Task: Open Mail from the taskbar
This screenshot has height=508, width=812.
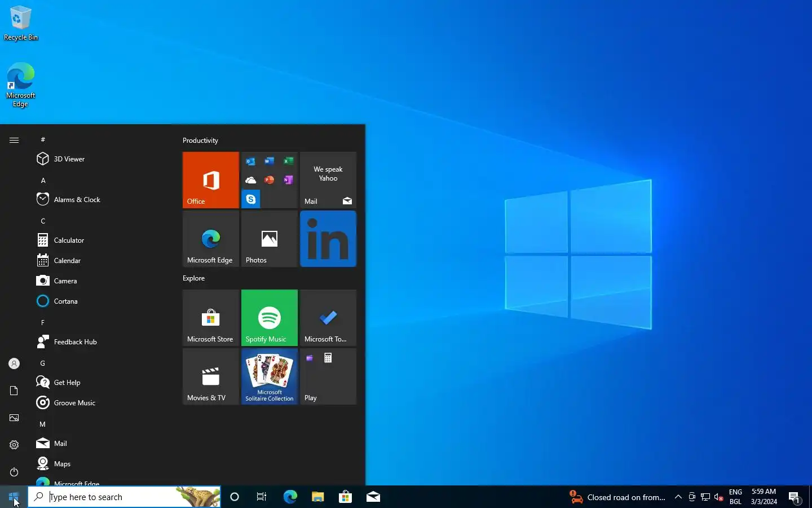Action: (x=373, y=497)
